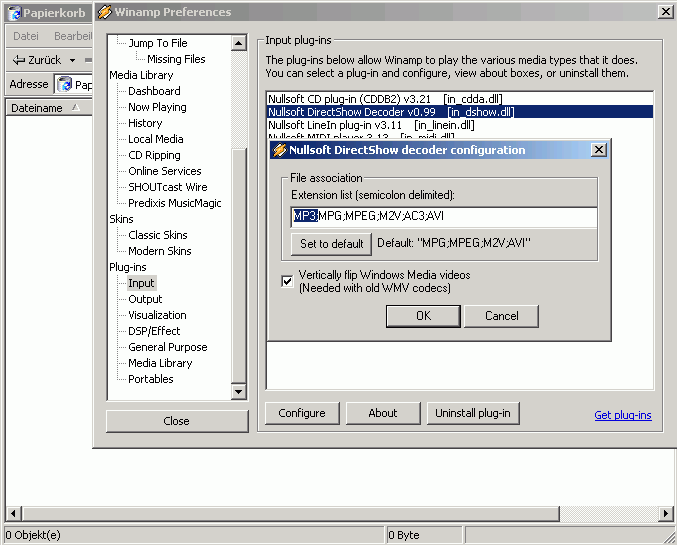The height and width of the screenshot is (545, 677).
Task: Click the preferences tree scrollbar thumb
Action: point(239,266)
